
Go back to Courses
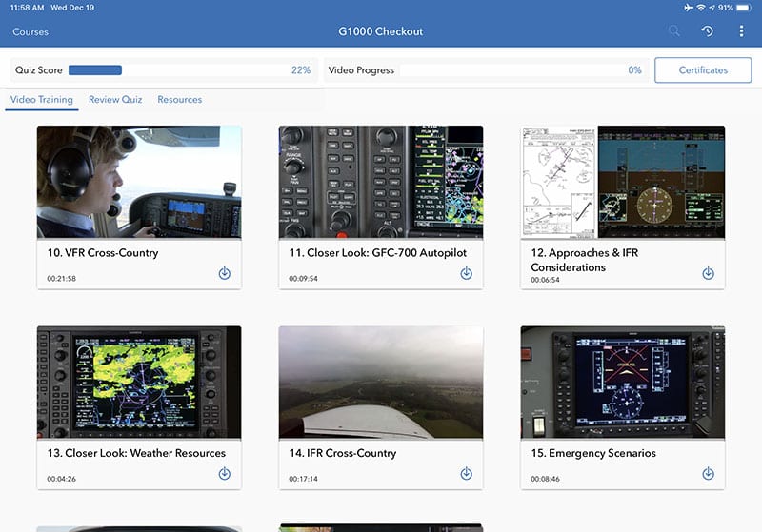[30, 31]
